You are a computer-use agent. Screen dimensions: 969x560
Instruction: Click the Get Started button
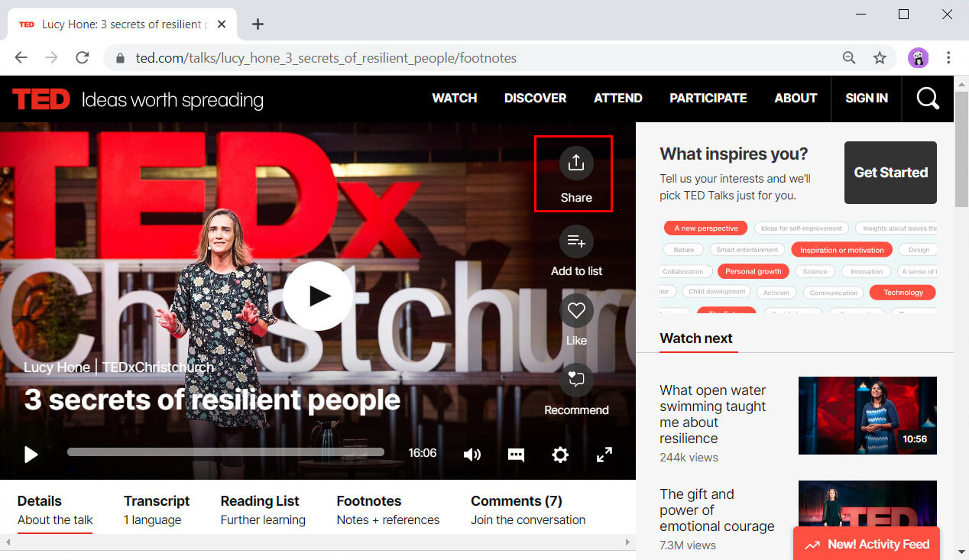pos(890,173)
